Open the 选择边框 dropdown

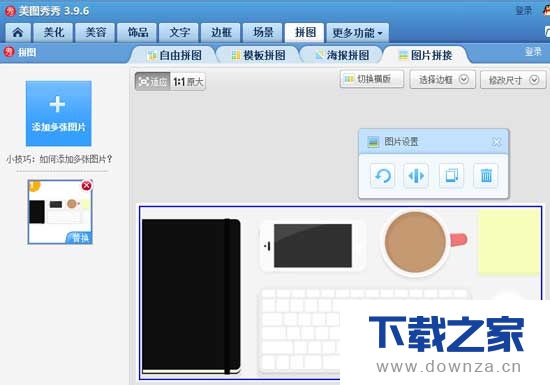click(x=443, y=80)
